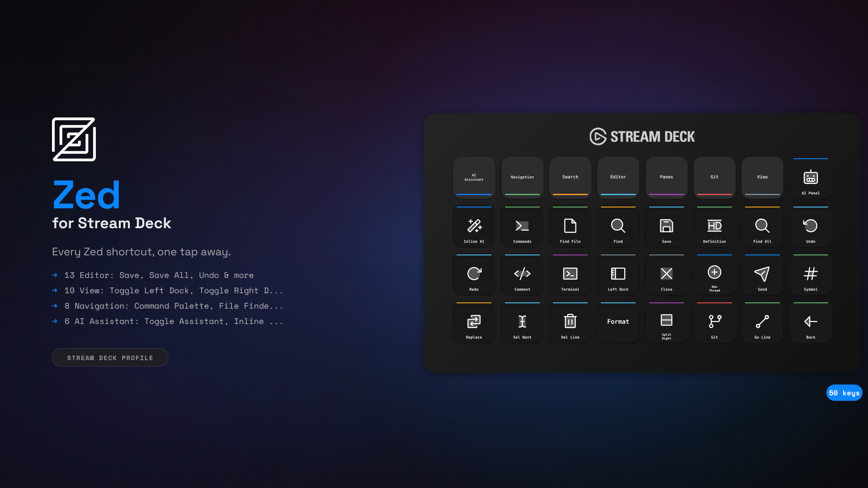Click the Stream Deck Profile button
This screenshot has height=488, width=868.
(x=110, y=357)
